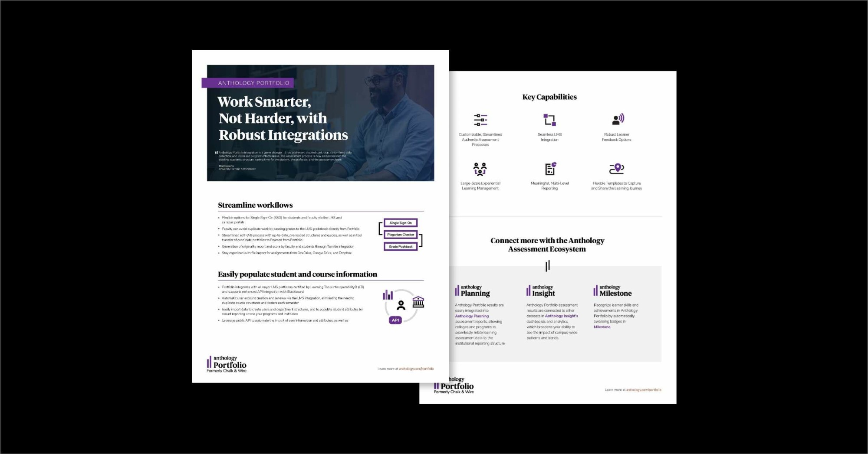Click the Anthology Milestone logo
This screenshot has height=454, width=868.
[612, 291]
